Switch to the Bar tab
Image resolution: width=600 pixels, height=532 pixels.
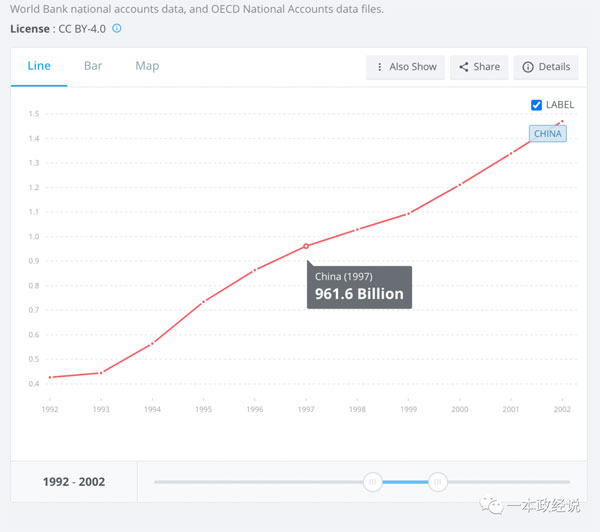coord(93,66)
